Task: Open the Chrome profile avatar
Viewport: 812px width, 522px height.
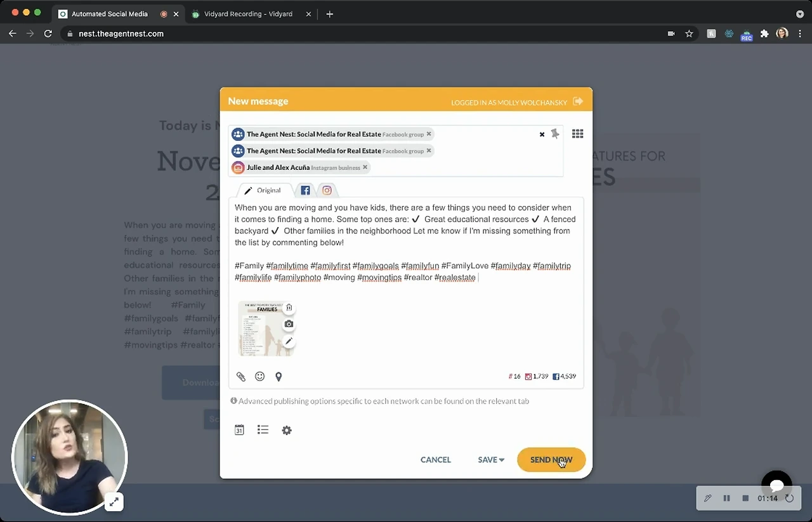Action: click(782, 34)
